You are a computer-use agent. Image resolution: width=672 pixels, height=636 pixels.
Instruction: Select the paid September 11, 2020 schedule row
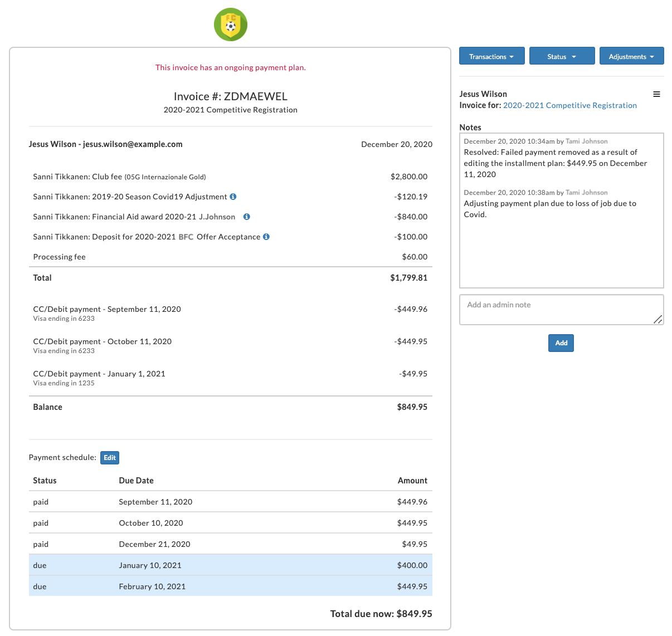tap(231, 502)
